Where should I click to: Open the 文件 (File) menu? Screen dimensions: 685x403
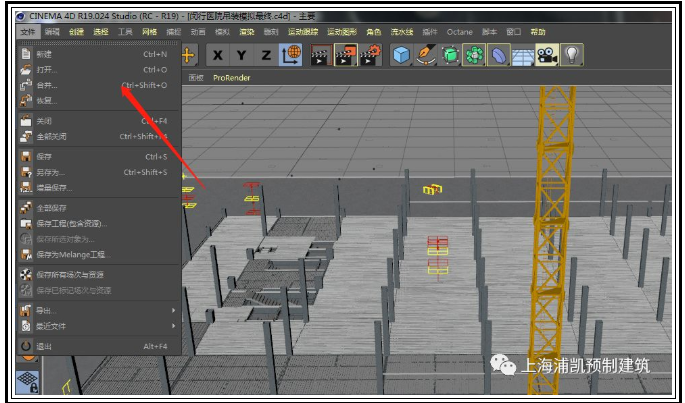[x=28, y=32]
